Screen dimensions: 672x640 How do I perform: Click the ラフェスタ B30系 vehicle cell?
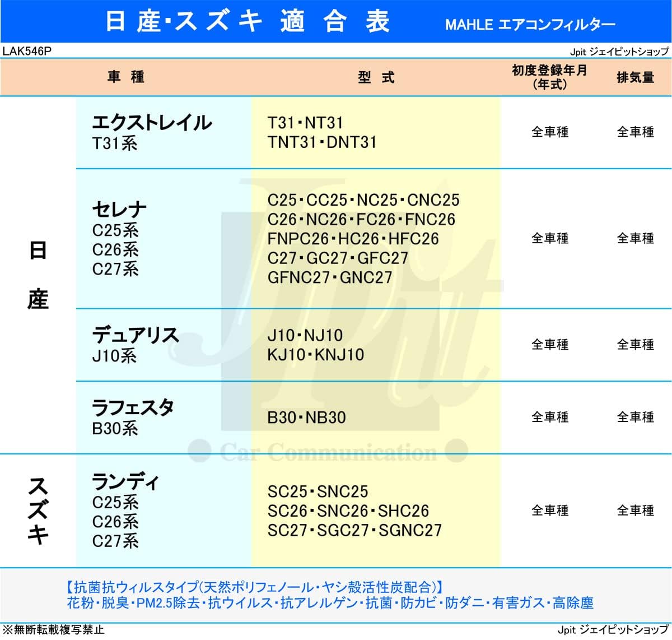[x=133, y=418]
